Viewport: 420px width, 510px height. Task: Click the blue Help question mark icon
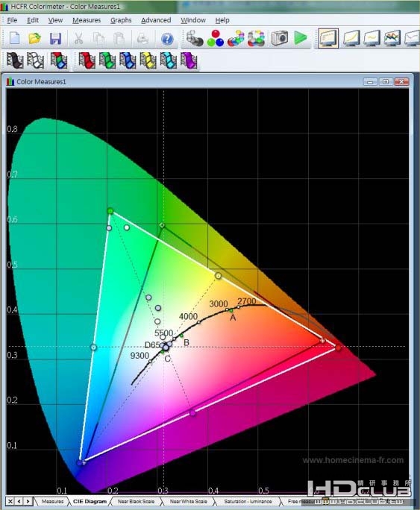click(x=167, y=39)
